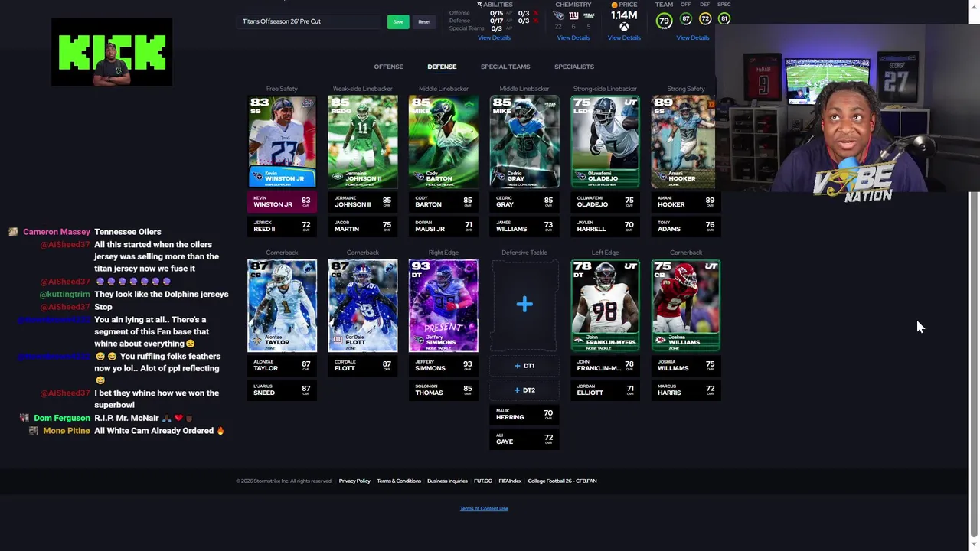Open Terms & Conditions footer link

click(399, 481)
